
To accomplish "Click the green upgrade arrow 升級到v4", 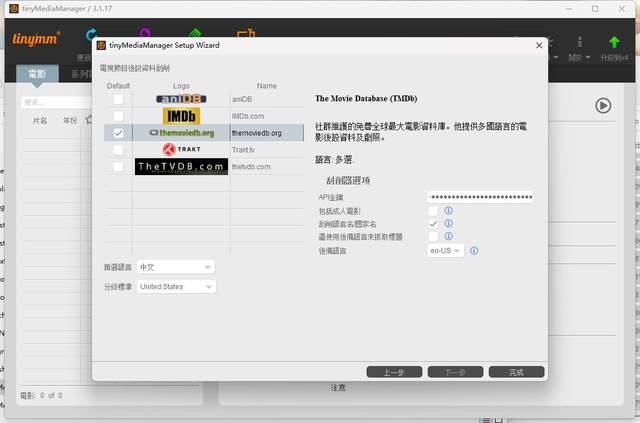I will [614, 42].
